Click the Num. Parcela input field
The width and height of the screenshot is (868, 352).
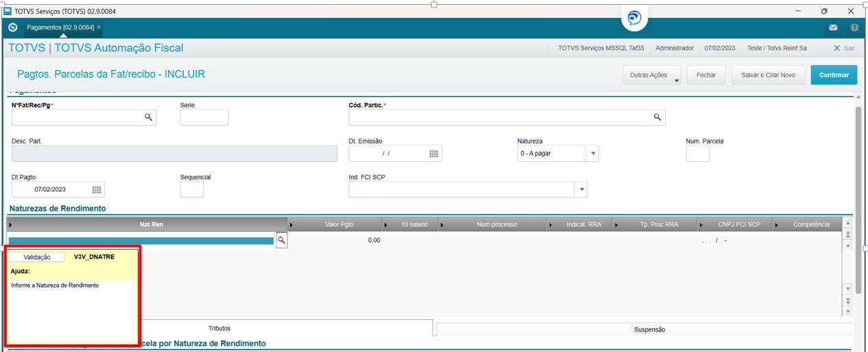click(697, 154)
